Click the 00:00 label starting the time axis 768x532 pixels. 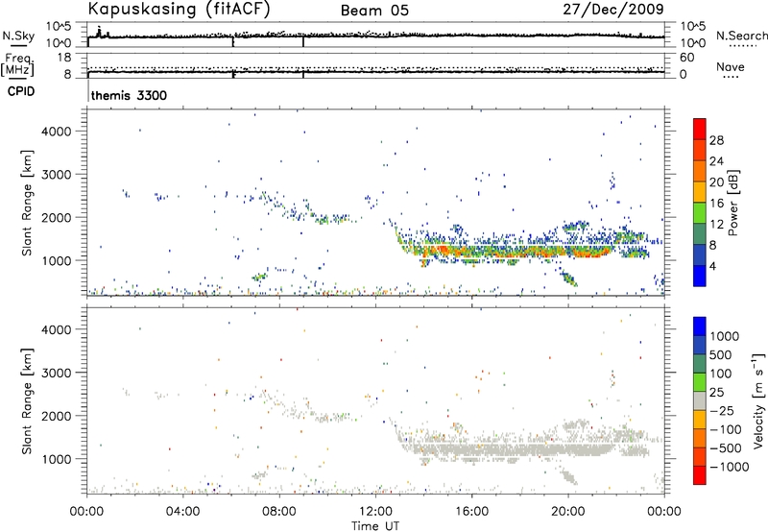(x=86, y=512)
